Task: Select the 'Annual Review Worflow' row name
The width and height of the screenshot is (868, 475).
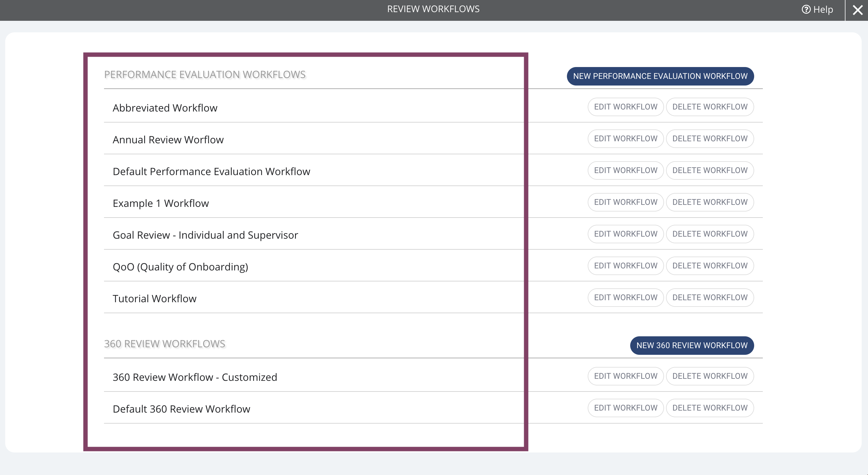Action: [x=168, y=140]
